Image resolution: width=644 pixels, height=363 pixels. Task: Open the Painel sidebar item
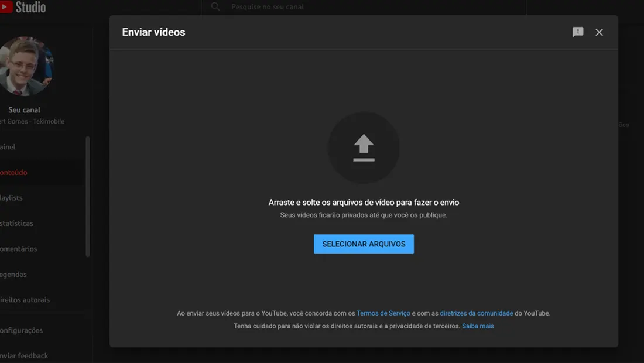pyautogui.click(x=8, y=147)
